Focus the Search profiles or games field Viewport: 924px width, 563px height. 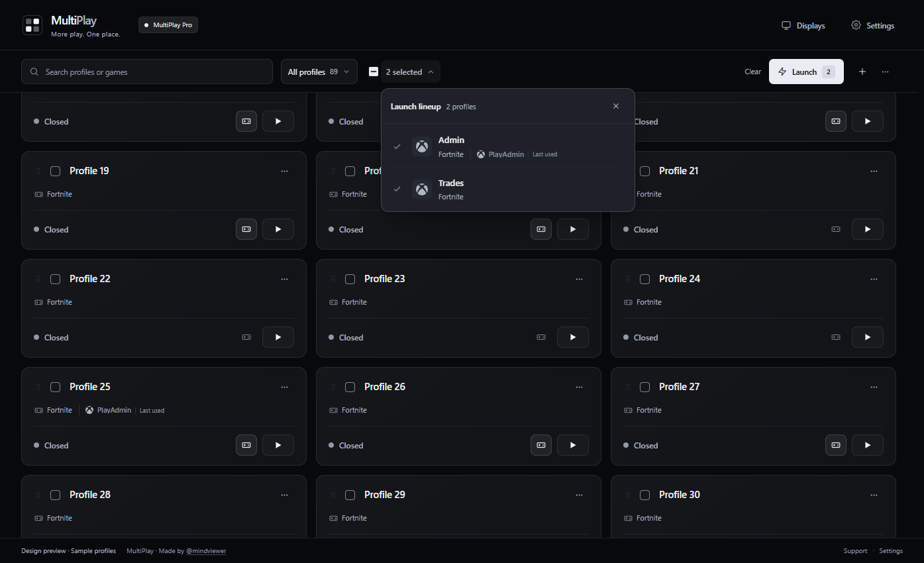click(x=147, y=72)
